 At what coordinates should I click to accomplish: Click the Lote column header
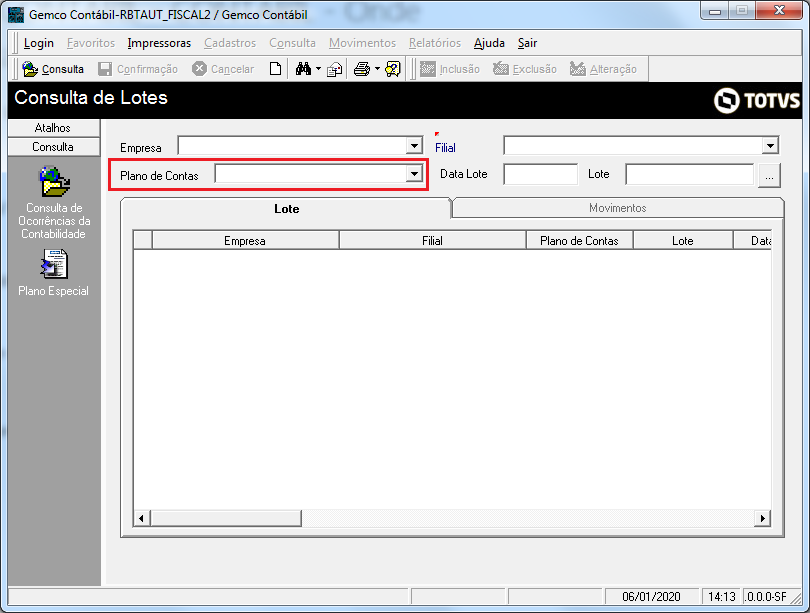point(683,240)
